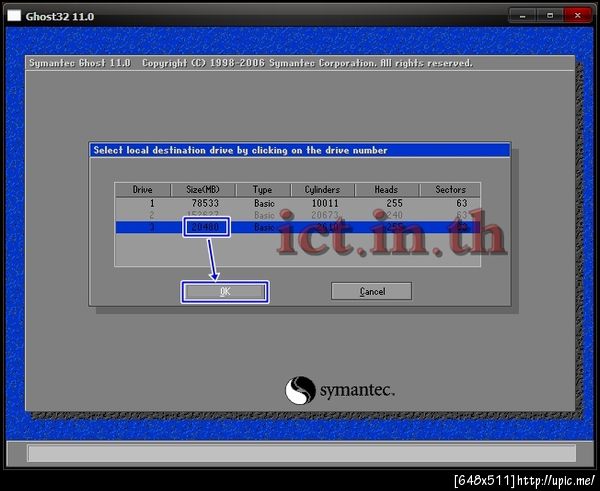Click the Type column header
Image resolution: width=600 pixels, height=491 pixels.
(x=263, y=190)
